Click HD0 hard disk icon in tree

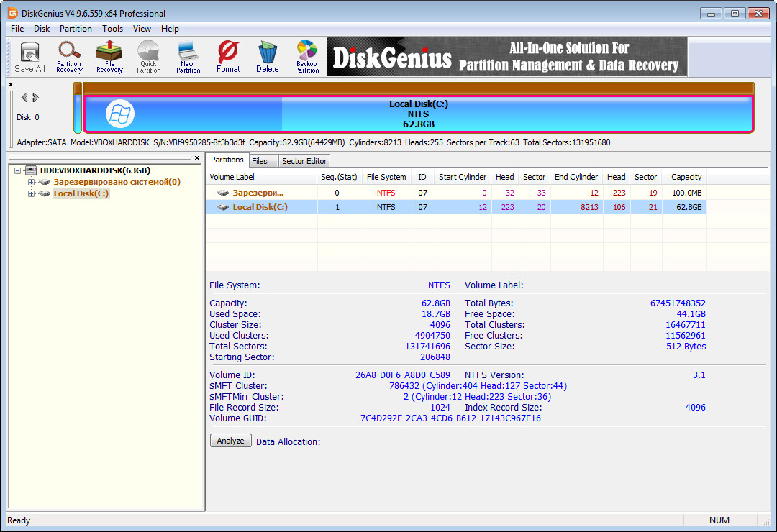pos(31,170)
